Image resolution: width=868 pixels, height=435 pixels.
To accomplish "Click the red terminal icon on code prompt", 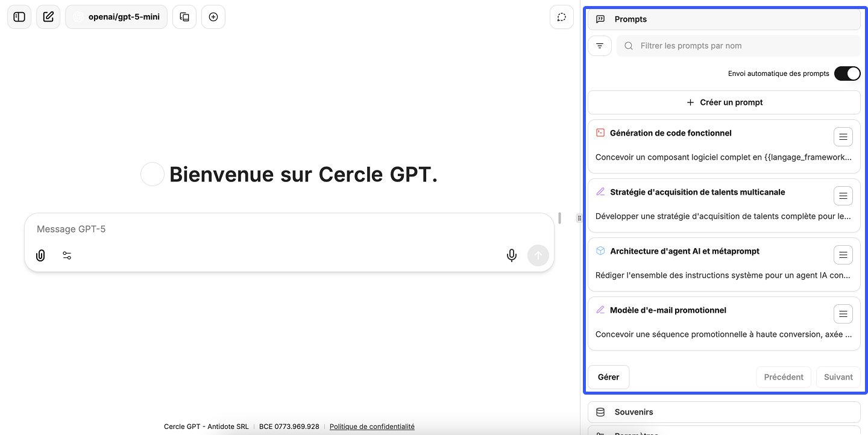I will [x=600, y=133].
